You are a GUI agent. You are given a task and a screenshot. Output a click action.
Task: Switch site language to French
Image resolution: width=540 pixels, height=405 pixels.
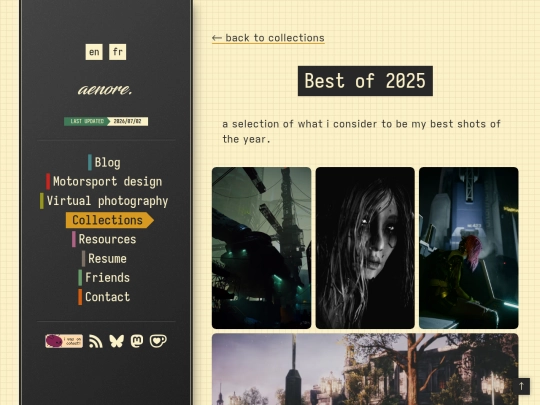point(117,52)
